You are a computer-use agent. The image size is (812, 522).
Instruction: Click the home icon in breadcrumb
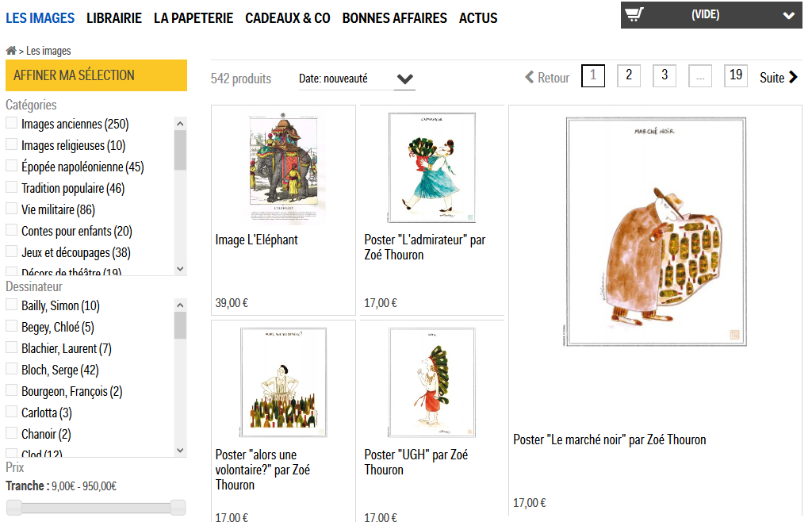[x=11, y=51]
